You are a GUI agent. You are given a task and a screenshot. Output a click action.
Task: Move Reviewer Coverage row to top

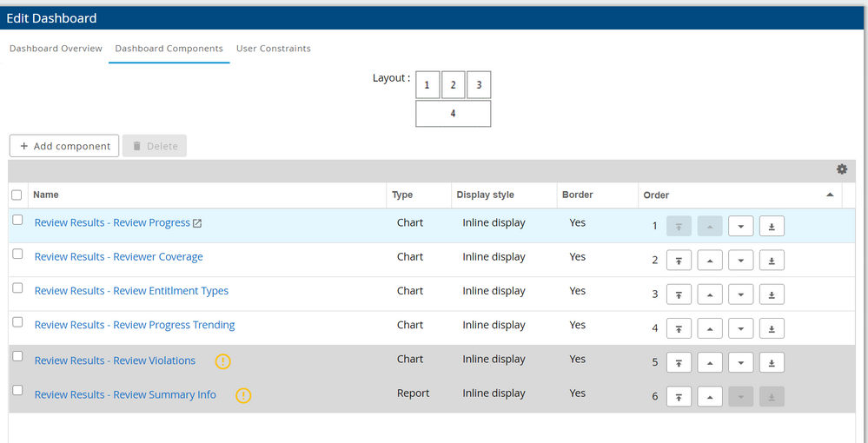(679, 260)
